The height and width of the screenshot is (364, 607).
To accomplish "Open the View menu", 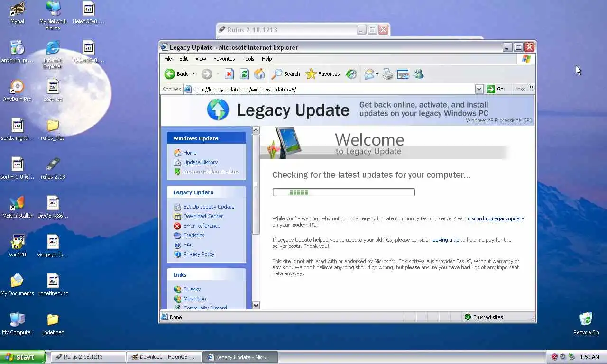I will [x=201, y=59].
